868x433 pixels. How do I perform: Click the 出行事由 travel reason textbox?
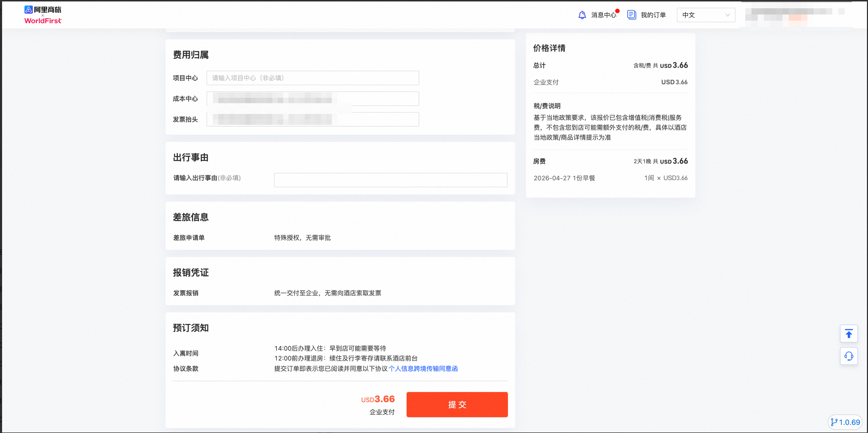(x=390, y=180)
